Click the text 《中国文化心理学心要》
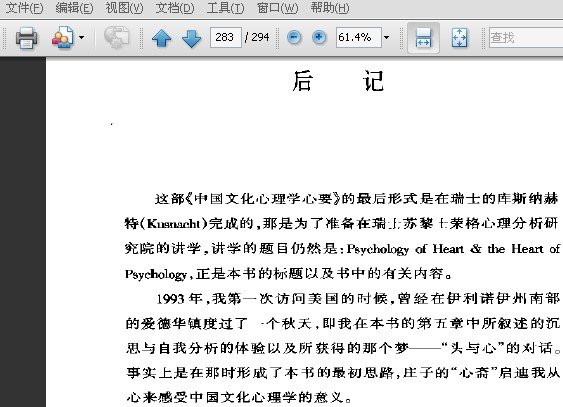Screen dimensions: 563x407 (263, 198)
